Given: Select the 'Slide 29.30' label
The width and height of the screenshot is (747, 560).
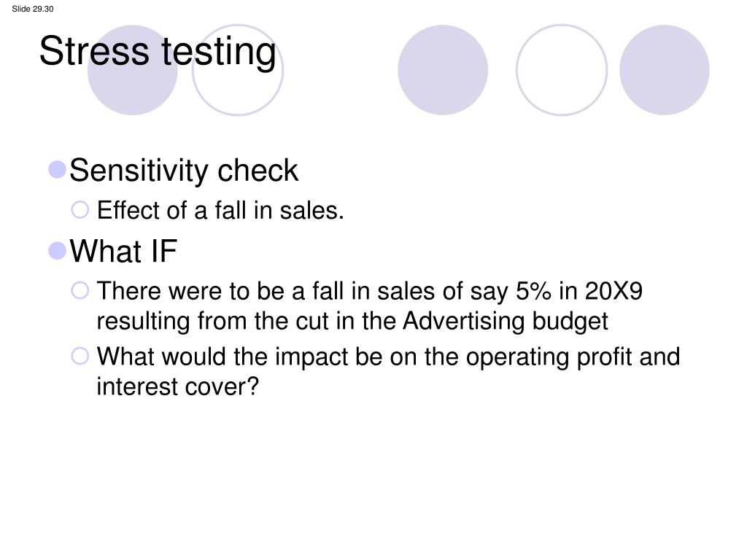Looking at the screenshot, I should [x=33, y=9].
